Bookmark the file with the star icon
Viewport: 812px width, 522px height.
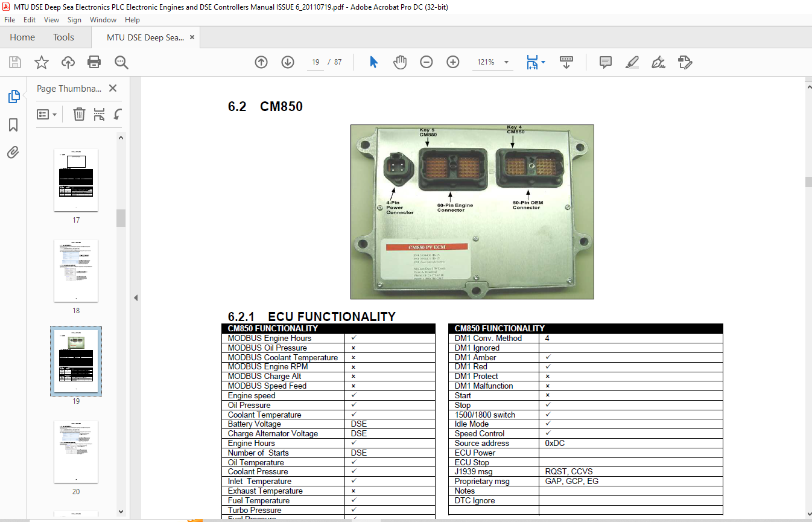[41, 62]
